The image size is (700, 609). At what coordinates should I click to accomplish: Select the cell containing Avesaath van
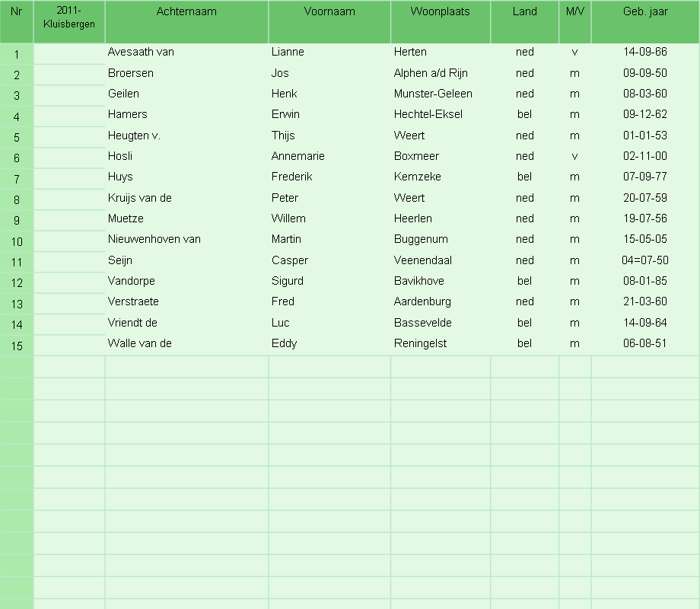[x=186, y=52]
